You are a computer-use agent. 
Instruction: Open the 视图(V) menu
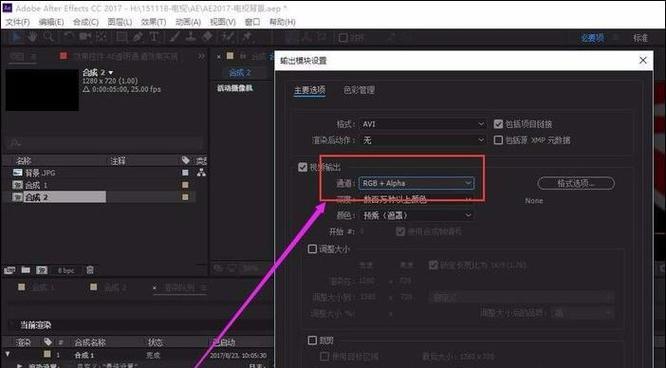223,22
